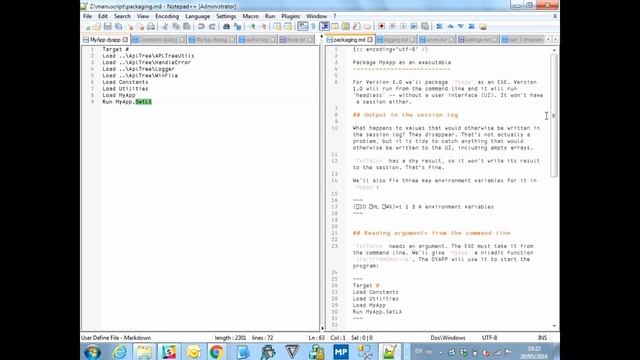Open Internet Explorer from the taskbar

click(120, 352)
